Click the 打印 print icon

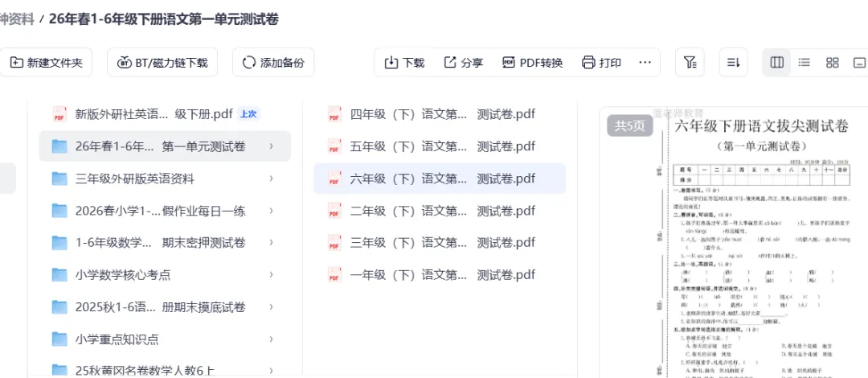[588, 63]
